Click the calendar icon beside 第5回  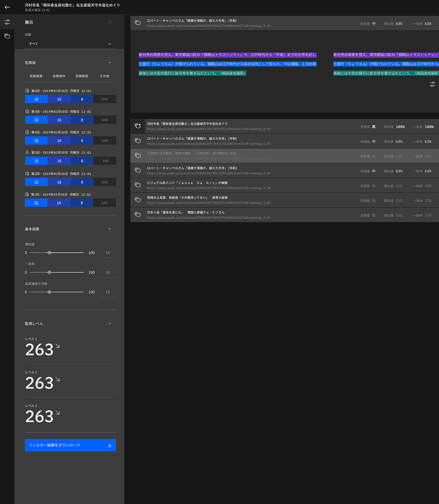click(27, 112)
